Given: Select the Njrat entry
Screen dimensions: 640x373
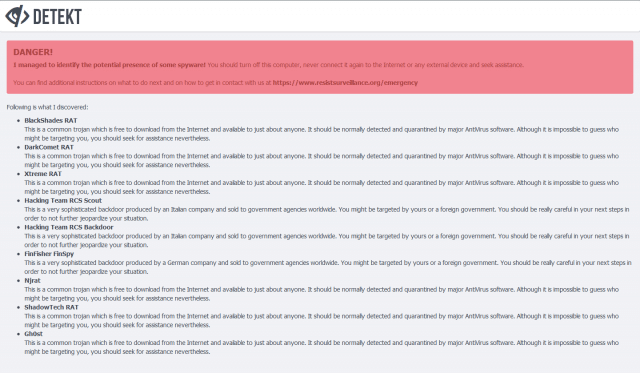Looking at the screenshot, I should point(32,280).
